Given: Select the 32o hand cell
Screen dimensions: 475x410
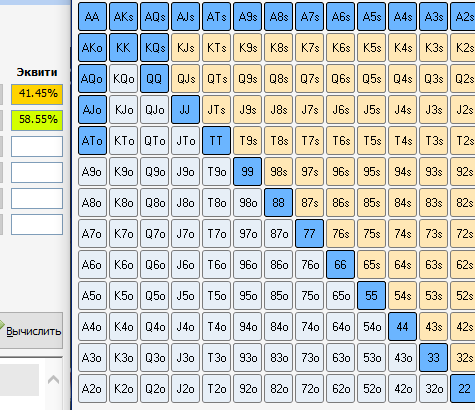Looking at the screenshot, I should tap(433, 388).
